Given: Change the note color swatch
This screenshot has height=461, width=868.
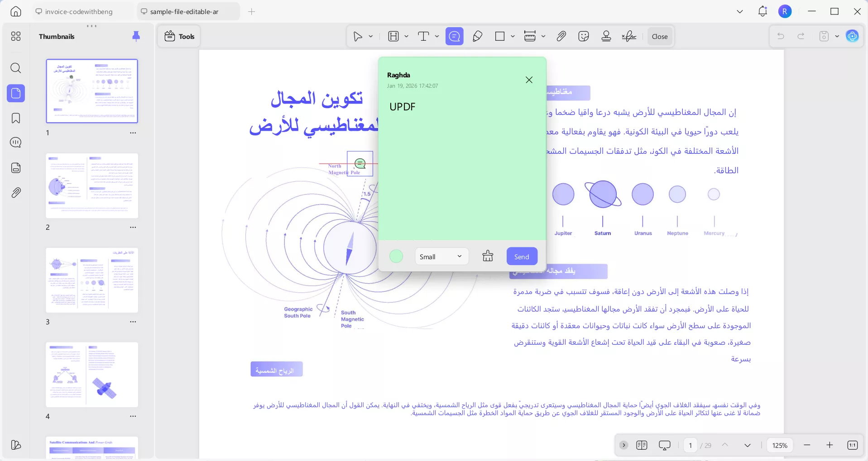Looking at the screenshot, I should 396,257.
